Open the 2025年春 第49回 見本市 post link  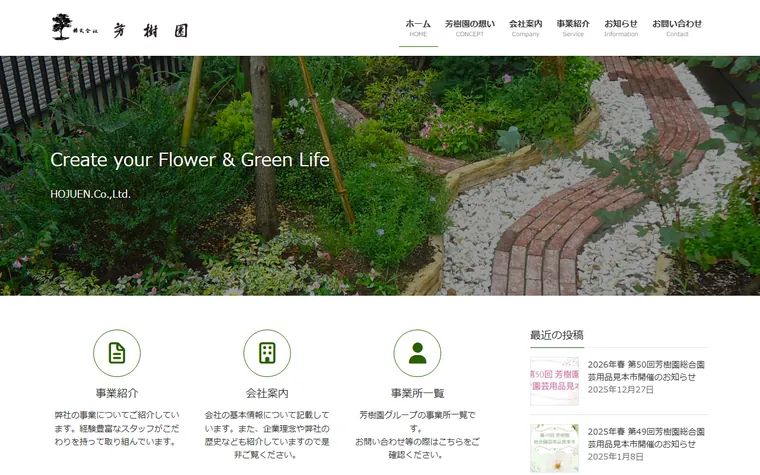click(x=646, y=438)
